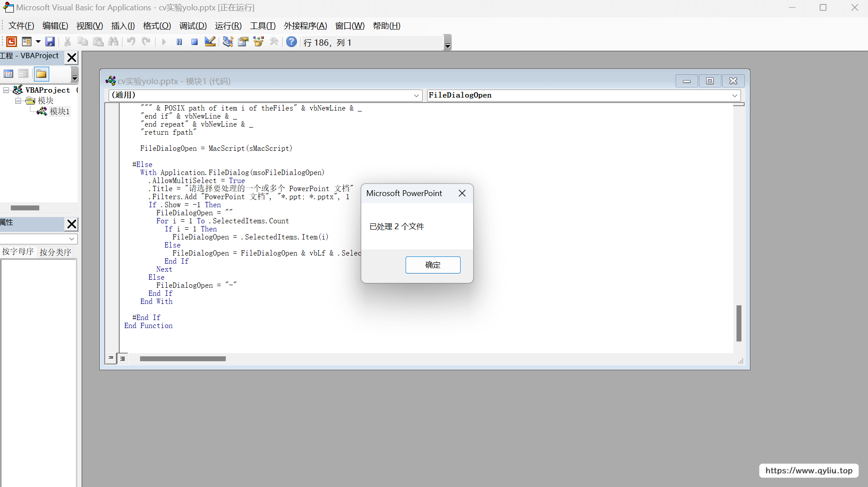Screen dimensions: 868x487
Task: Open the 窗口(W) menu
Action: pos(350,26)
